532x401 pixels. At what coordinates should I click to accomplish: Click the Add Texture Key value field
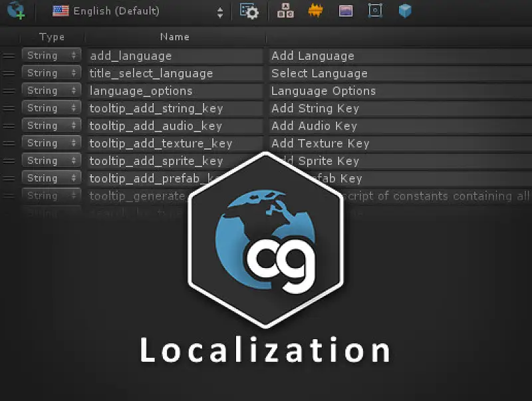[400, 144]
